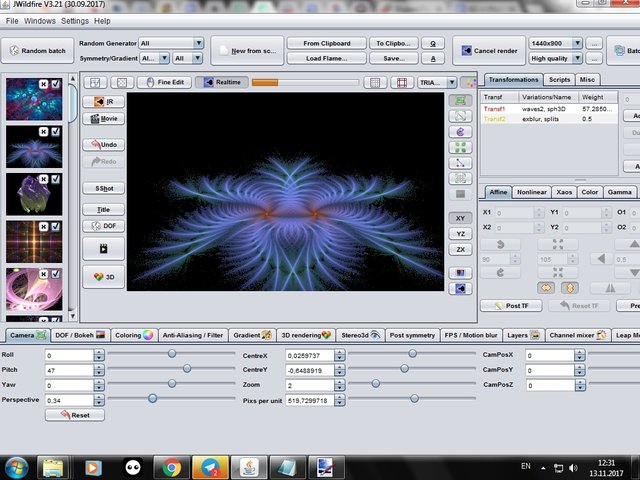Select the XY editing plane toggle

(x=460, y=217)
